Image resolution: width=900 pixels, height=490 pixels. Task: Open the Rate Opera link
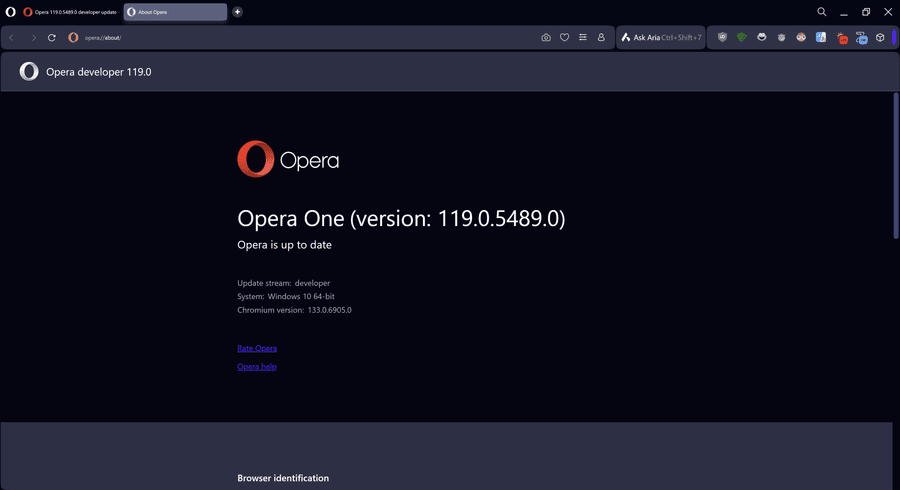tap(257, 348)
